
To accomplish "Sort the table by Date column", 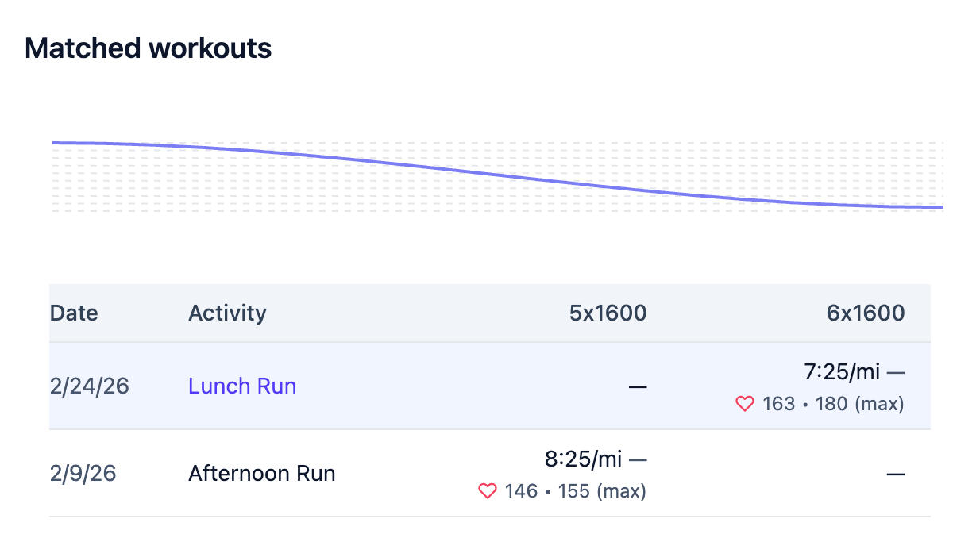I will 74,313.
